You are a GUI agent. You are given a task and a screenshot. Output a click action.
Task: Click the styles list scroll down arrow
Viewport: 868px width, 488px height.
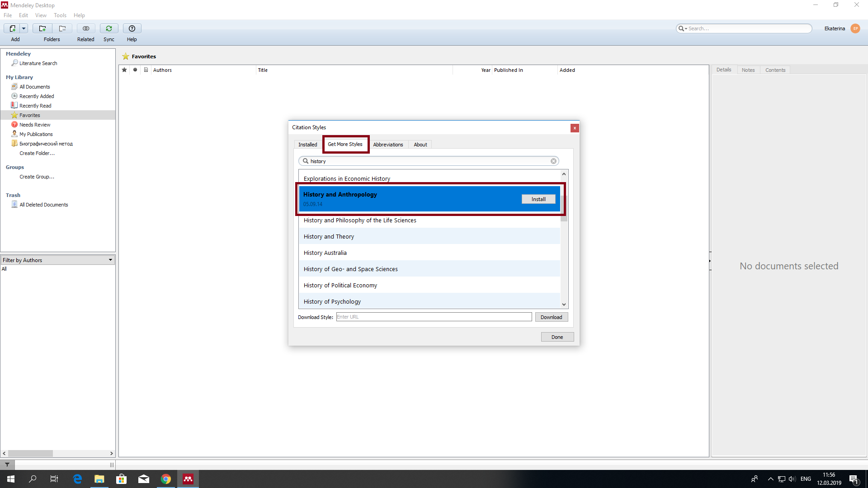564,305
